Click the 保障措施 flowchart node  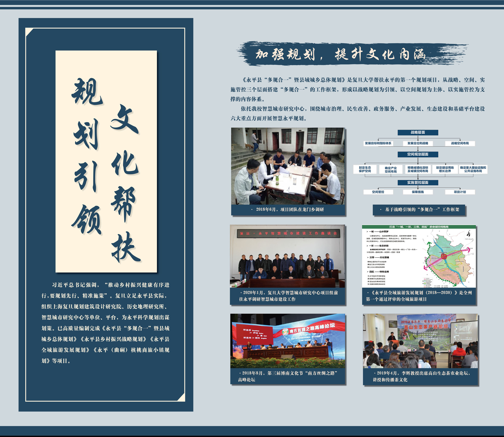pos(418,192)
